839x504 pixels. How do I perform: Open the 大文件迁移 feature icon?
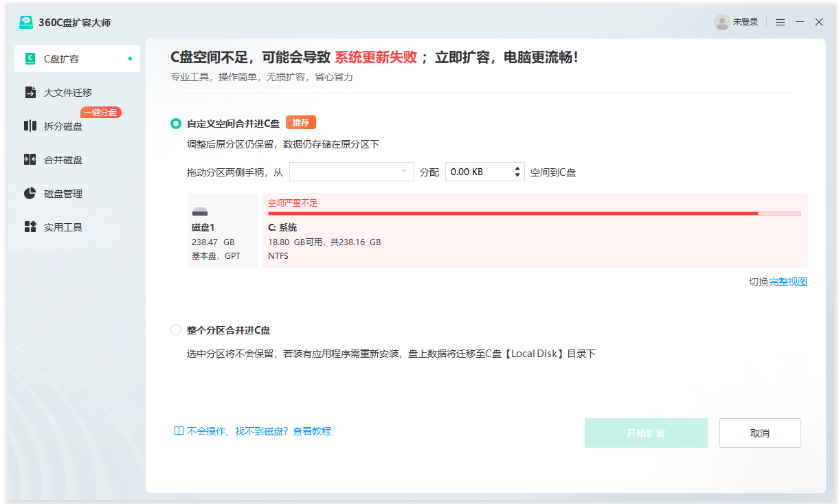tap(30, 92)
